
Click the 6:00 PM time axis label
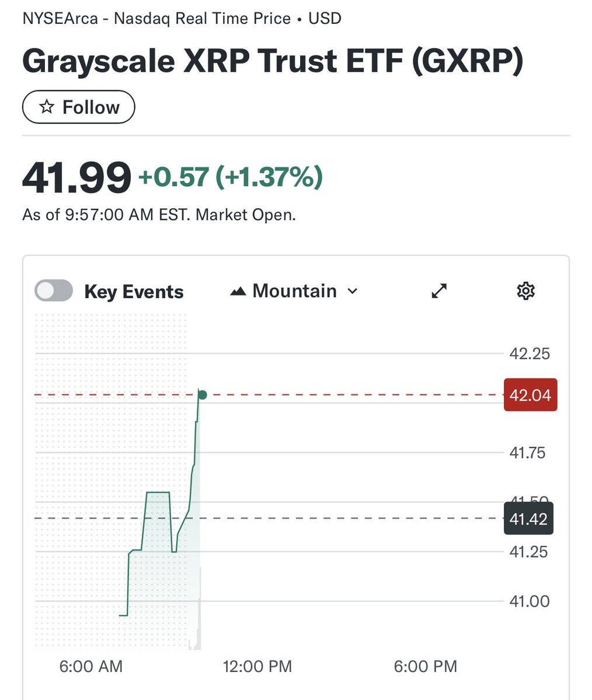426,666
